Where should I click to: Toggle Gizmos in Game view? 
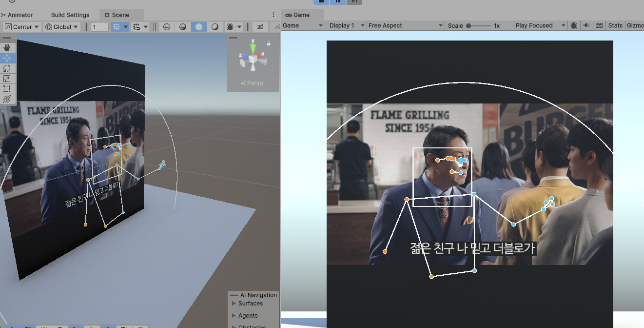click(635, 25)
